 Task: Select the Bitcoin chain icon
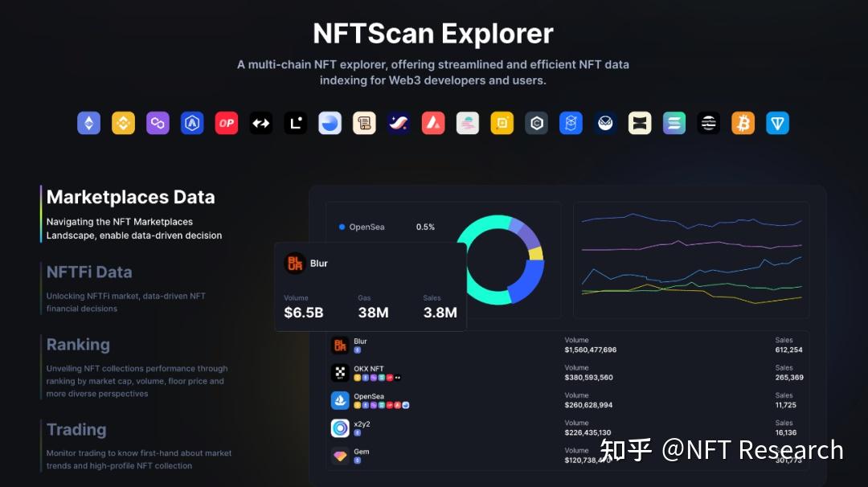[743, 122]
